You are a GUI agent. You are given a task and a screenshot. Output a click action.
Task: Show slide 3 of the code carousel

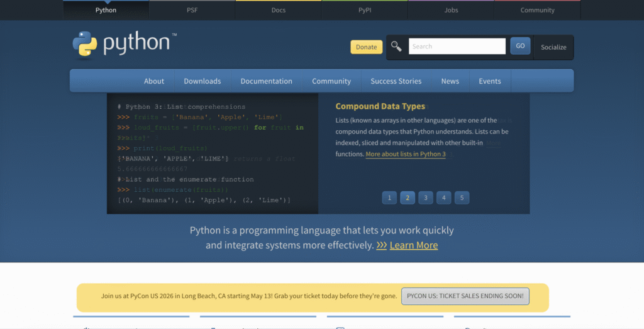point(426,198)
